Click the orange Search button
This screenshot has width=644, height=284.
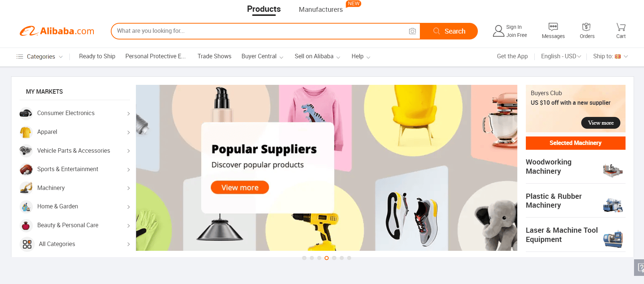click(x=449, y=31)
